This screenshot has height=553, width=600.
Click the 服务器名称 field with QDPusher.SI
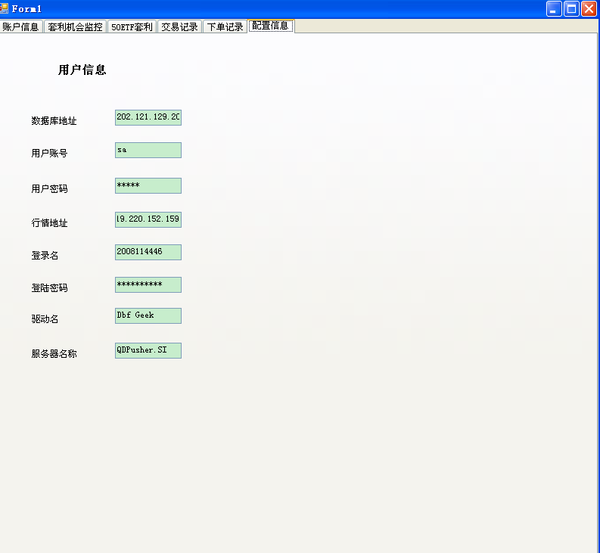[148, 351]
